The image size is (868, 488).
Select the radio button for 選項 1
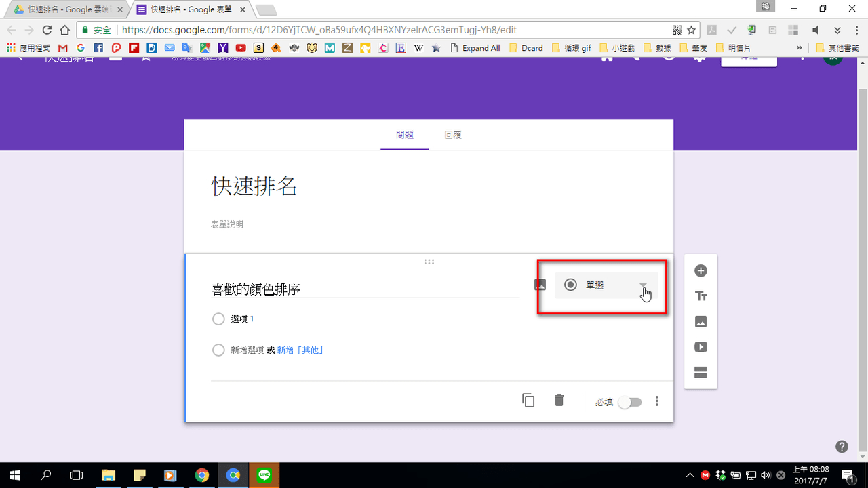click(x=218, y=319)
